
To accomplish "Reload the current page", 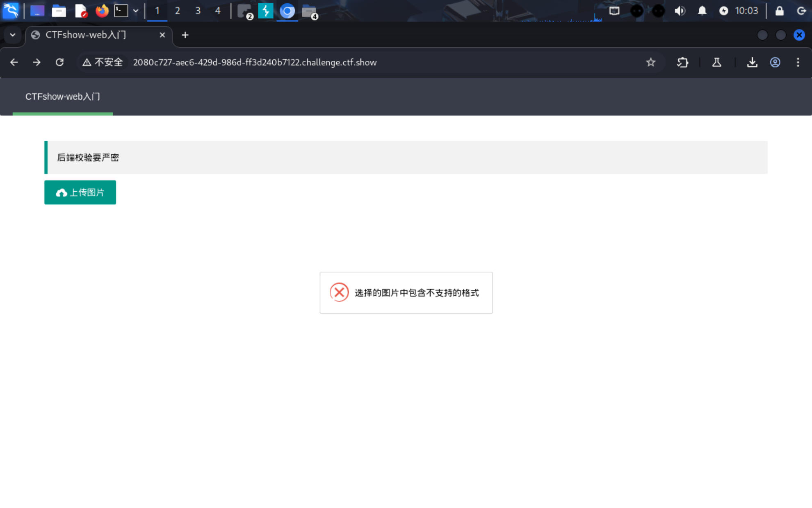I will tap(59, 62).
